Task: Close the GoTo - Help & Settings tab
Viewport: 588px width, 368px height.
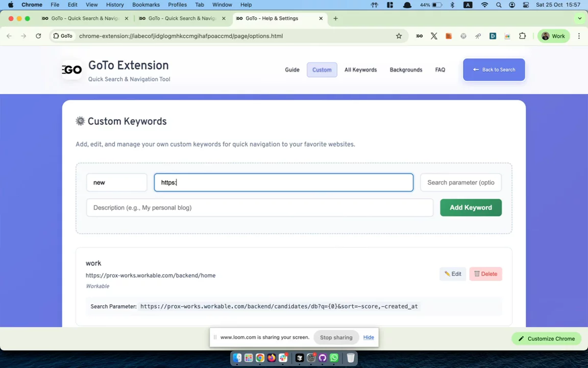Action: pyautogui.click(x=321, y=18)
